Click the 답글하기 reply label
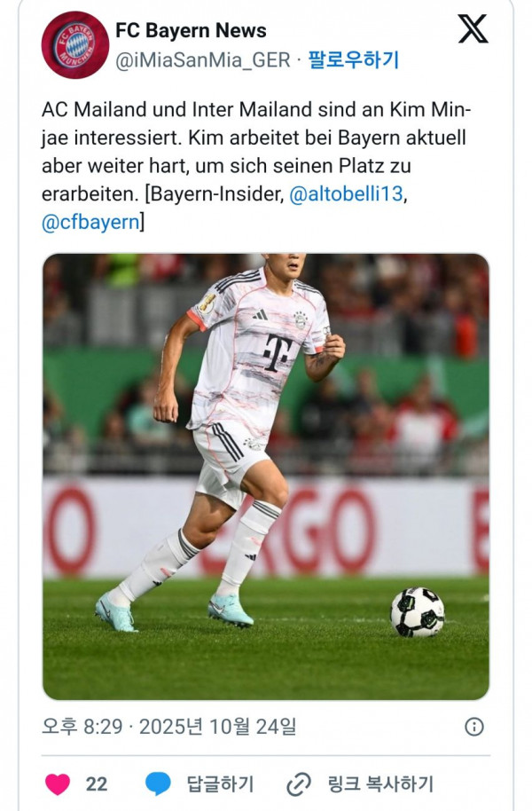This screenshot has height=811, width=532. (220, 784)
